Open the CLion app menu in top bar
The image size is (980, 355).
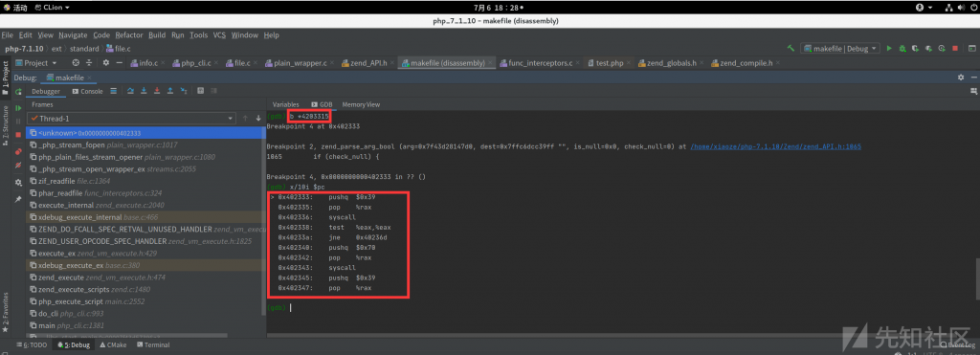tap(53, 8)
